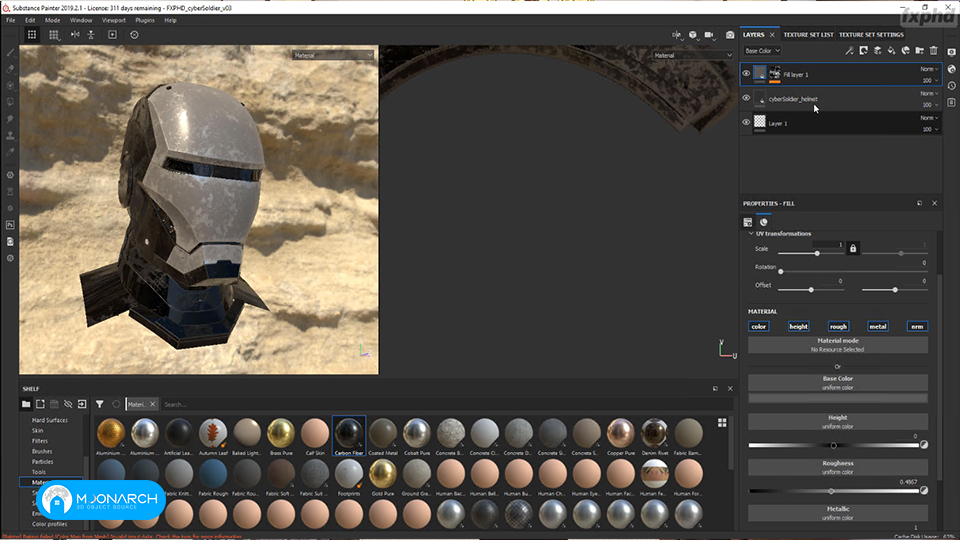Switch to the Texture Set Settings tab
Image resolution: width=960 pixels, height=540 pixels.
pyautogui.click(x=871, y=35)
